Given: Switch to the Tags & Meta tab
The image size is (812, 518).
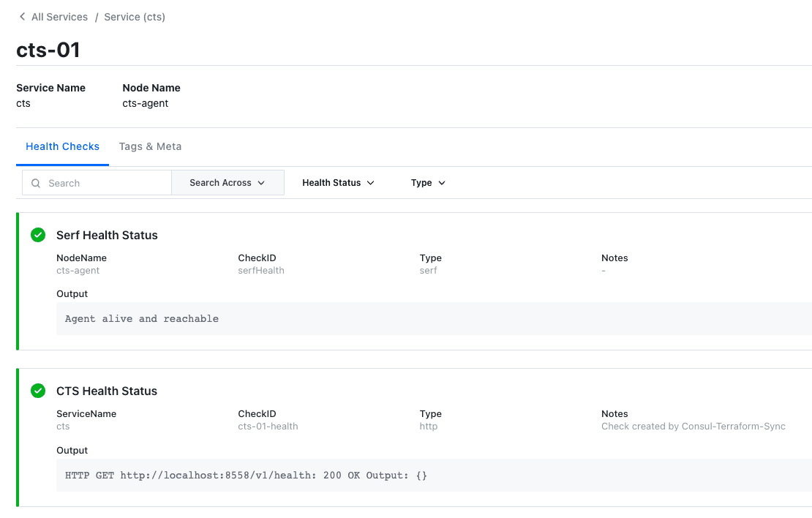Looking at the screenshot, I should (x=150, y=146).
